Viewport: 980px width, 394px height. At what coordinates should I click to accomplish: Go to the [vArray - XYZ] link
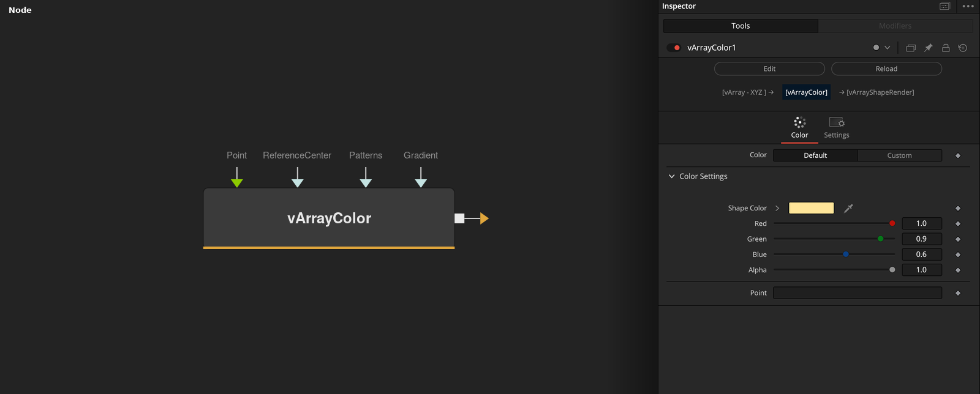coord(748,92)
